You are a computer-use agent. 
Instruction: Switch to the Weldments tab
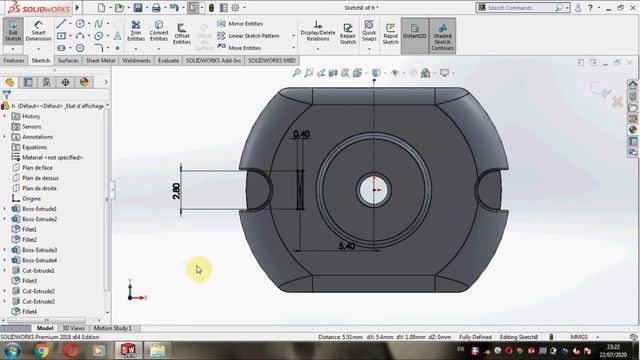(x=136, y=60)
